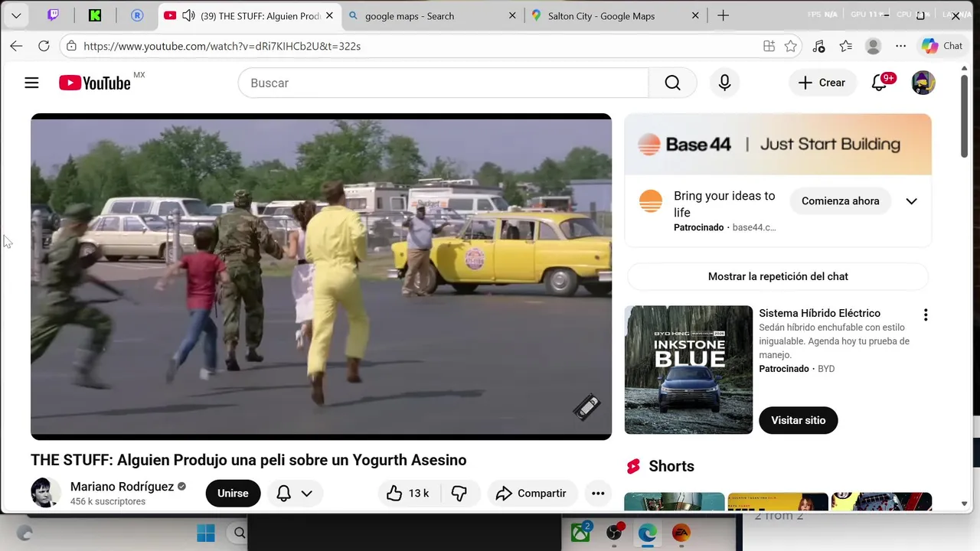Open a new browser tab with plus
The image size is (980, 551).
coord(723,15)
